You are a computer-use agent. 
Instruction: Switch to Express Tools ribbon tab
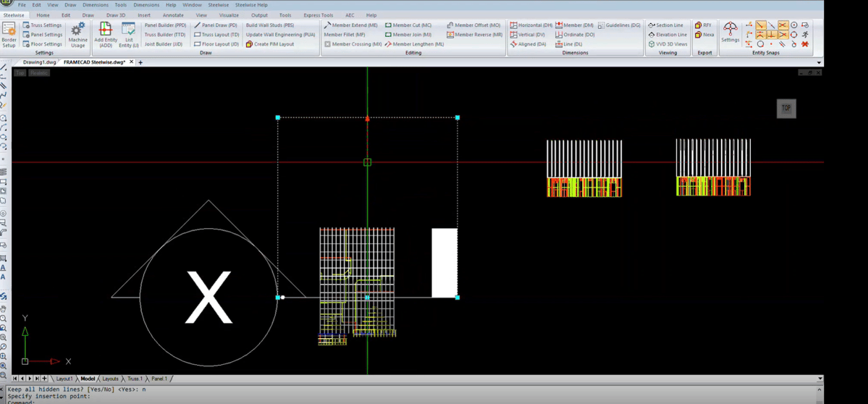[x=319, y=15]
